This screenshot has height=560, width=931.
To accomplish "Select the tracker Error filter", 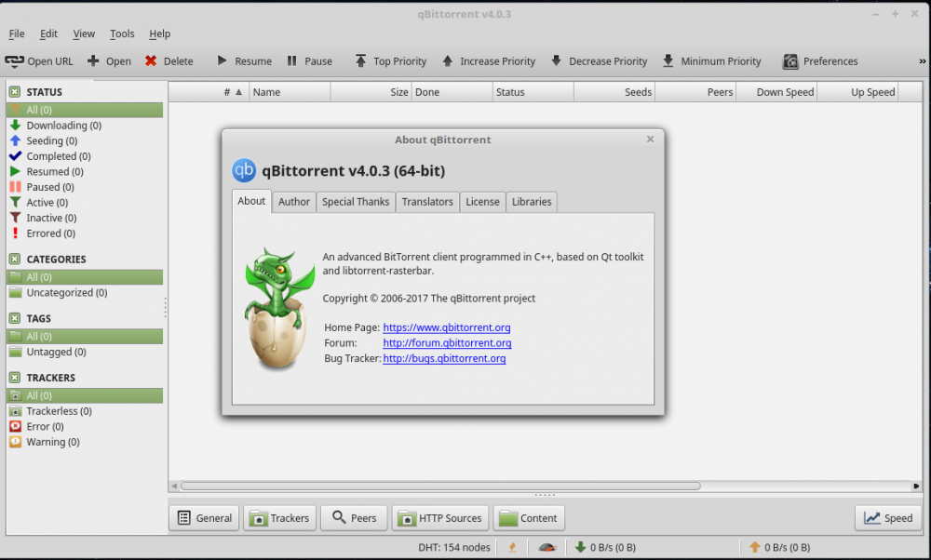I will (x=85, y=427).
